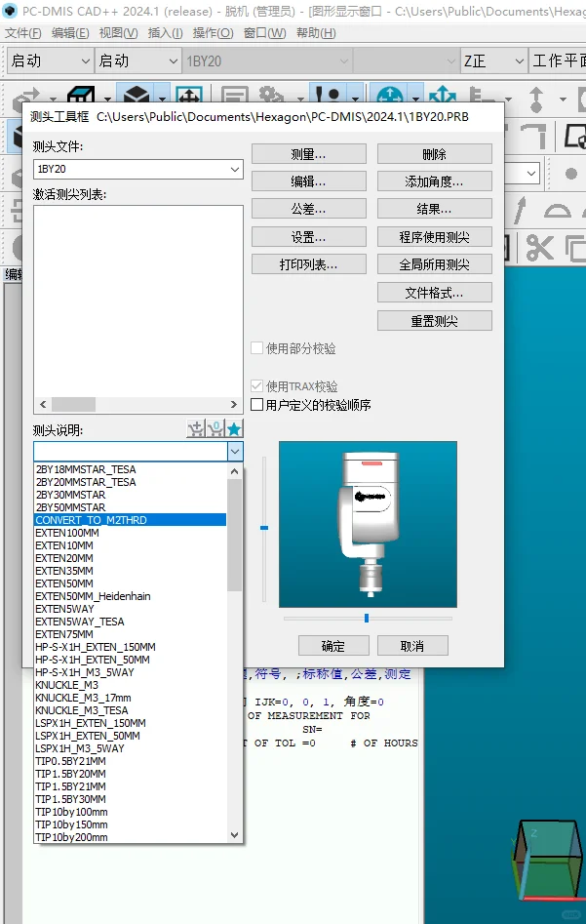Screen dimensions: 586x924
Task: Click the wireframe 3D box toolbar icon
Action: pyautogui.click(x=81, y=96)
